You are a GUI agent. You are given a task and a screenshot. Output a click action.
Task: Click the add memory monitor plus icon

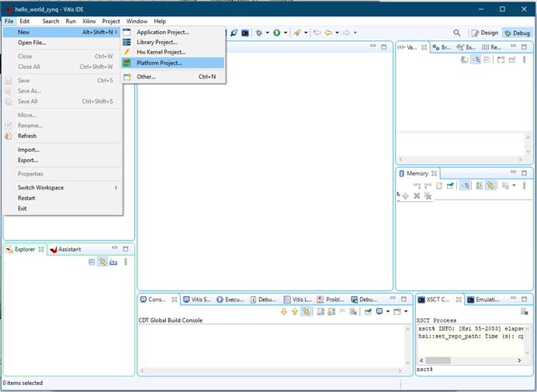coord(405,196)
